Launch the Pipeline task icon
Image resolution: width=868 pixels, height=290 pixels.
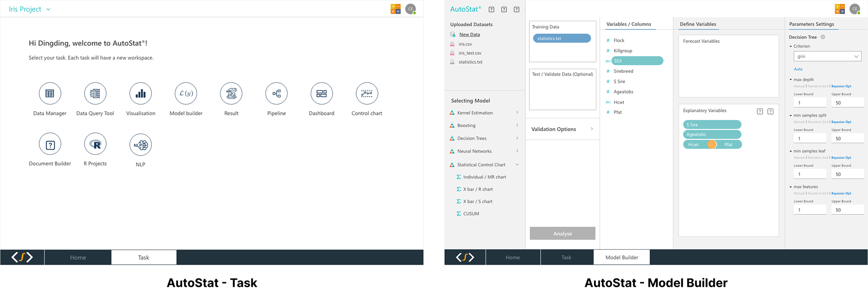coord(276,94)
